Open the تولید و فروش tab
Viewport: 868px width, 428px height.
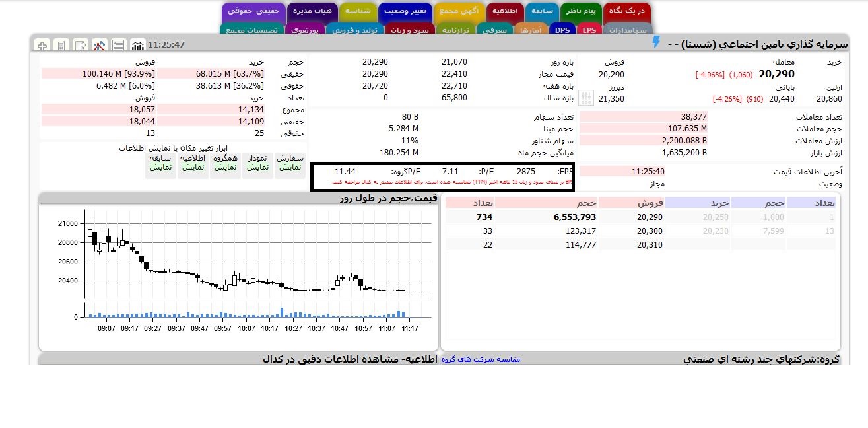355,30
